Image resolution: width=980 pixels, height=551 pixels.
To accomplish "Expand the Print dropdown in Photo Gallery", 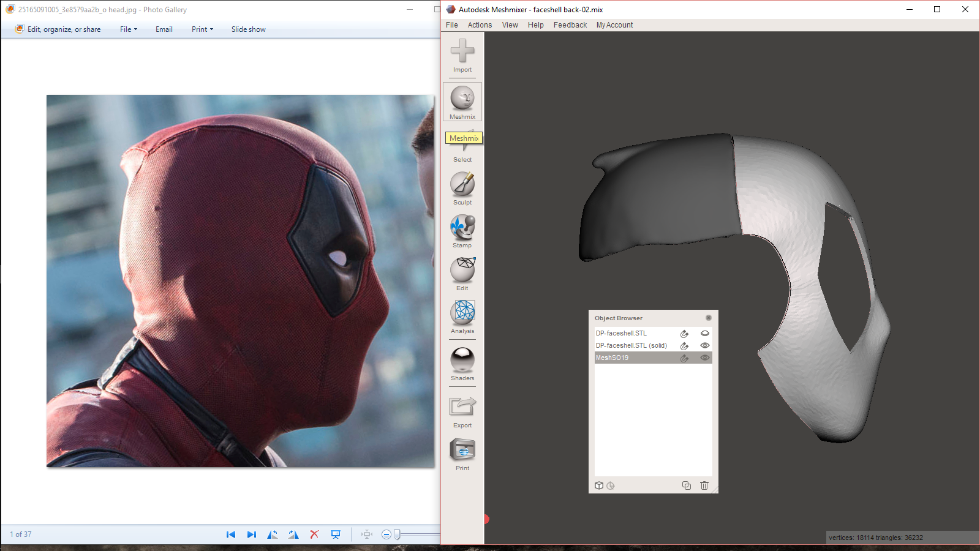I will (203, 29).
